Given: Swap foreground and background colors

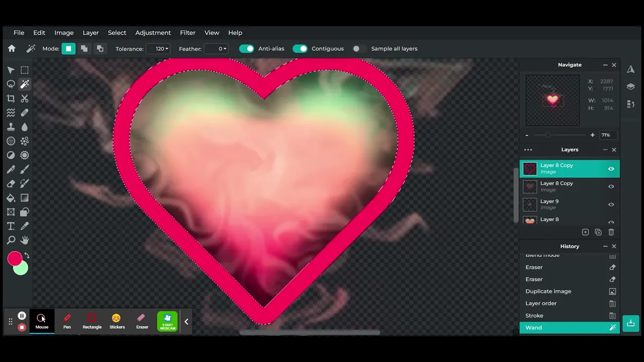Looking at the screenshot, I should pyautogui.click(x=27, y=255).
